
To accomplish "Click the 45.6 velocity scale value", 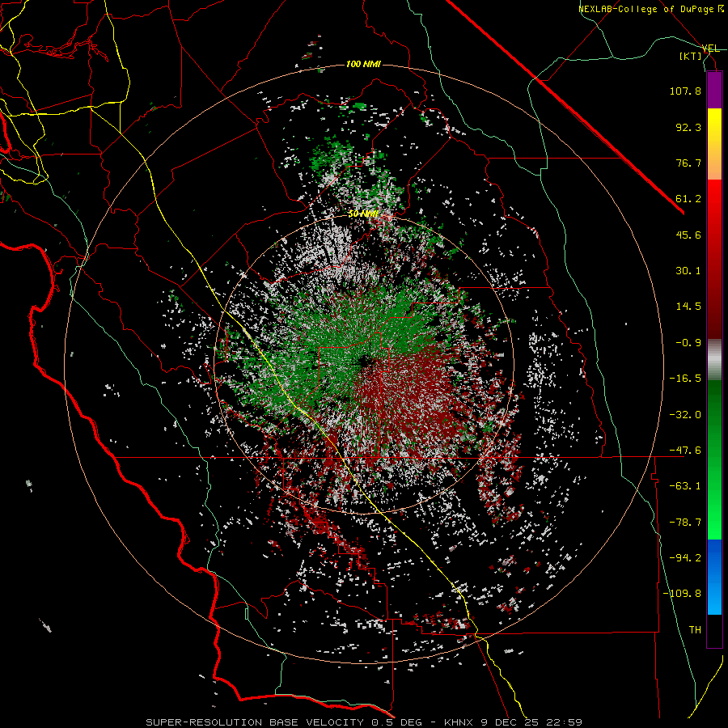I will click(688, 235).
